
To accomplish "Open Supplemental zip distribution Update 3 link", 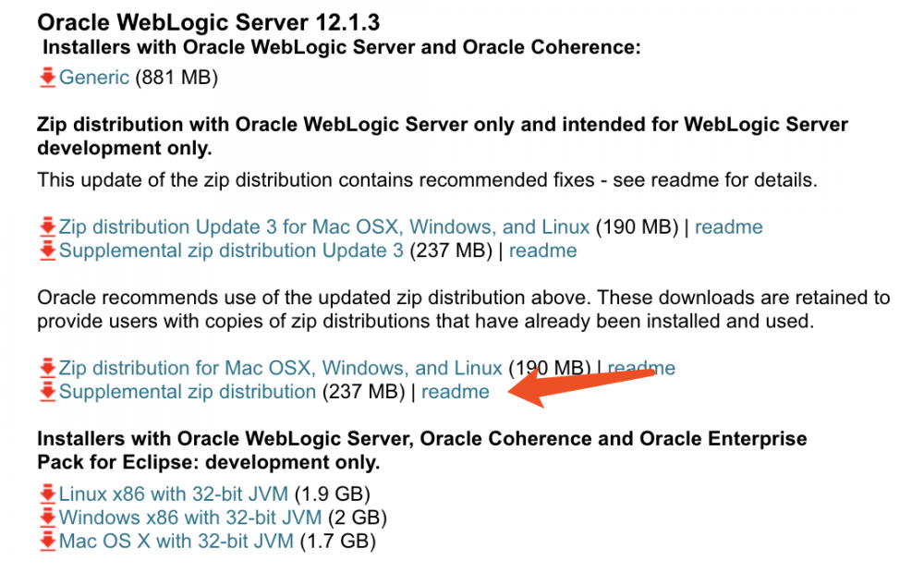I will point(231,250).
